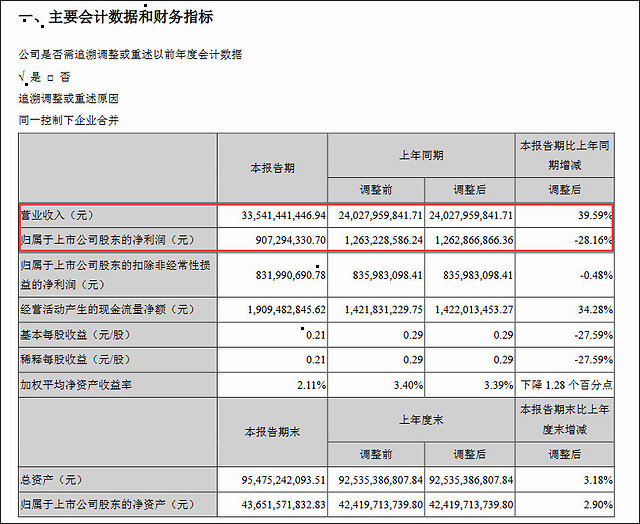
Task: Select the line 追溯调整或重述原因
Action: [69, 98]
